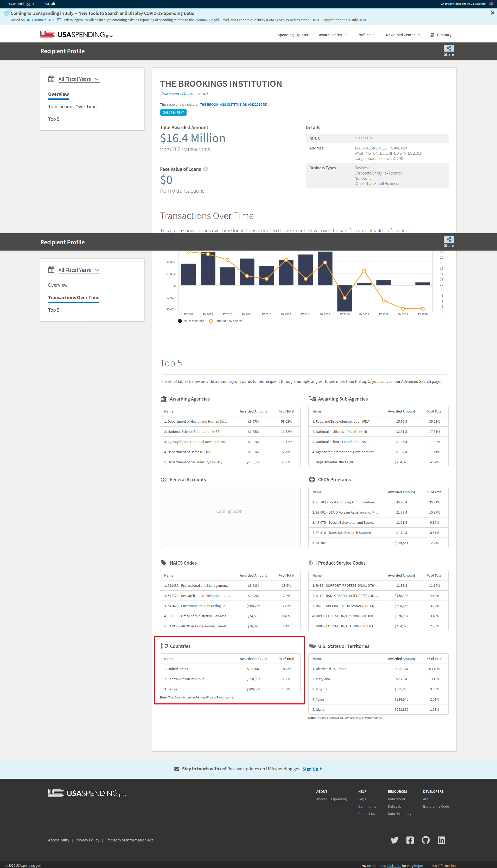
Task: Click the negative FY 2016 bar
Action: point(345,298)
